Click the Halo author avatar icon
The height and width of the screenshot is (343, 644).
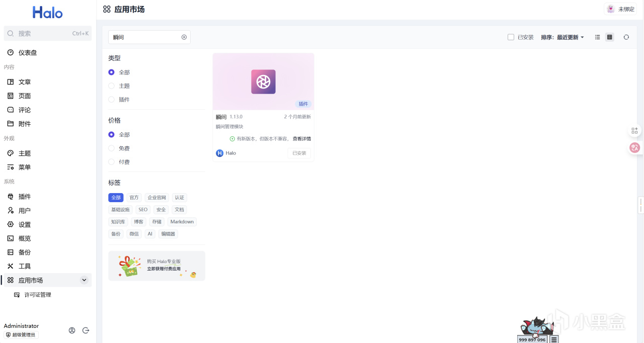220,153
